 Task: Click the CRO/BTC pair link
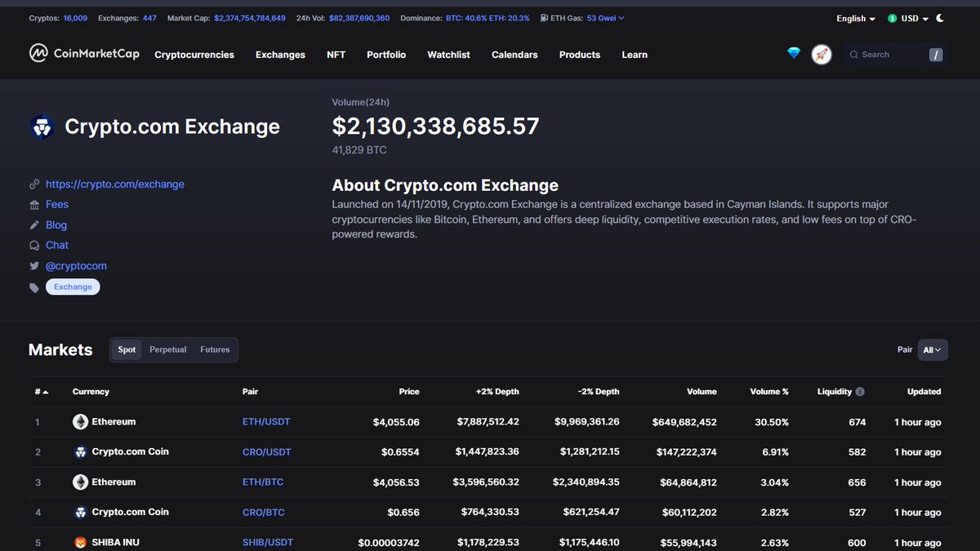264,513
